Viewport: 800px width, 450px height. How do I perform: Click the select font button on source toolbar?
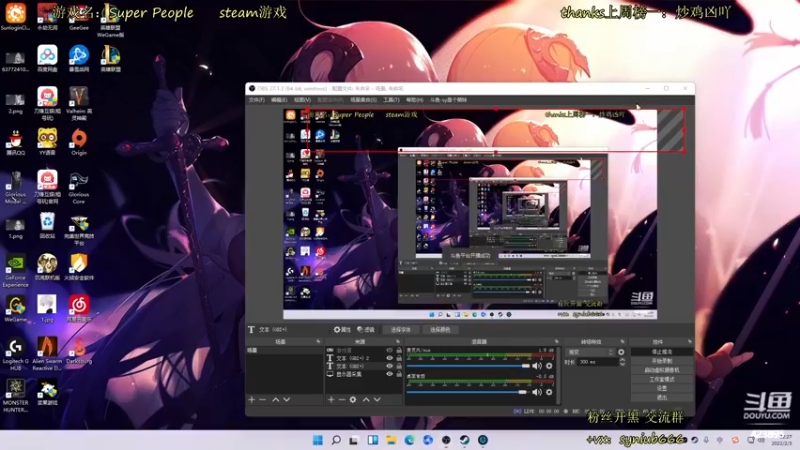401,330
